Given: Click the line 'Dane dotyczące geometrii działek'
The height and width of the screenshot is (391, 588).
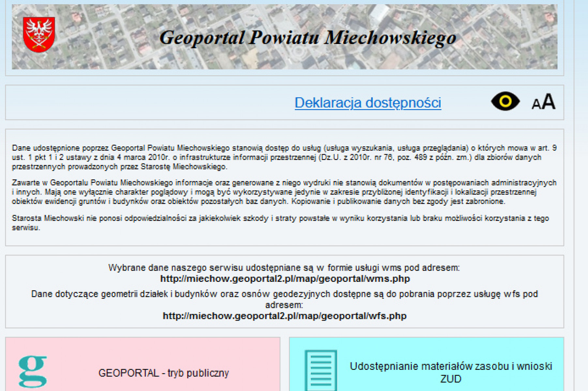Looking at the screenshot, I should (284, 294).
